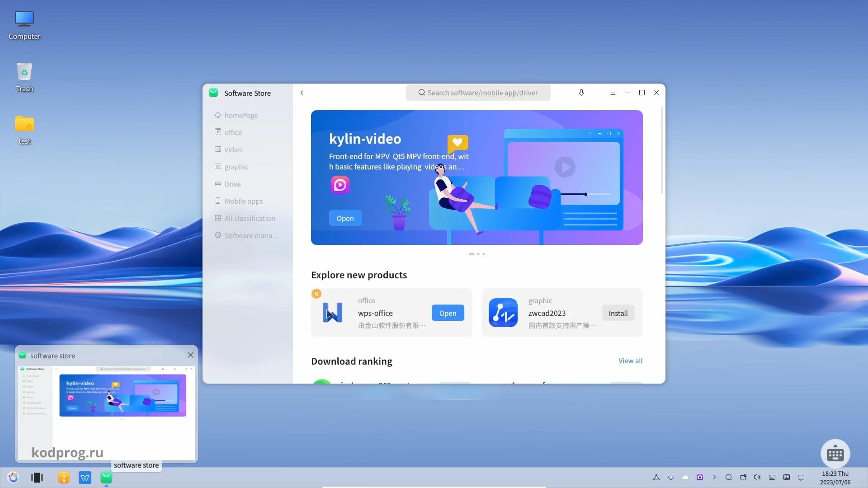Click the purple screenshot tray icon

pyautogui.click(x=700, y=477)
